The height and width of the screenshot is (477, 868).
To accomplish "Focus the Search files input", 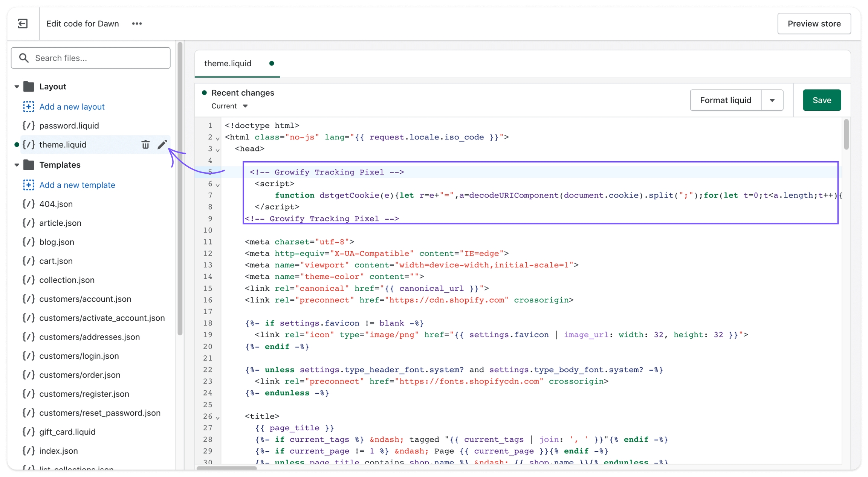I will pos(91,58).
